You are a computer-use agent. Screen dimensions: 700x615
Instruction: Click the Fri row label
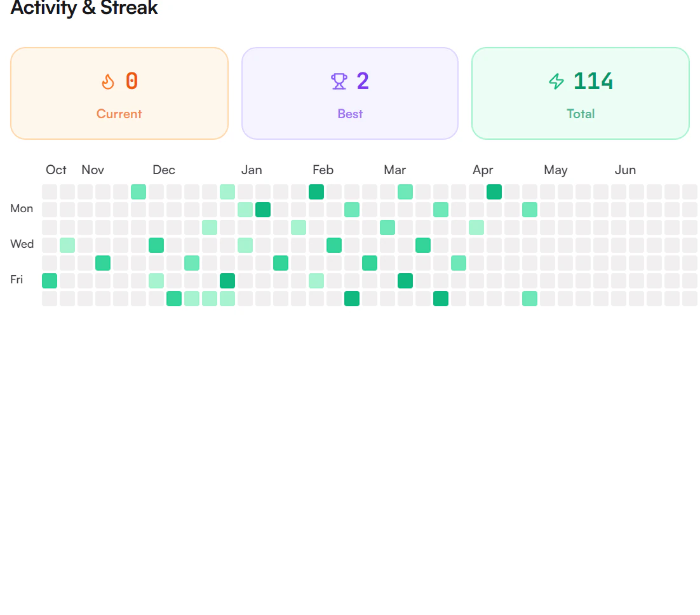tap(17, 280)
